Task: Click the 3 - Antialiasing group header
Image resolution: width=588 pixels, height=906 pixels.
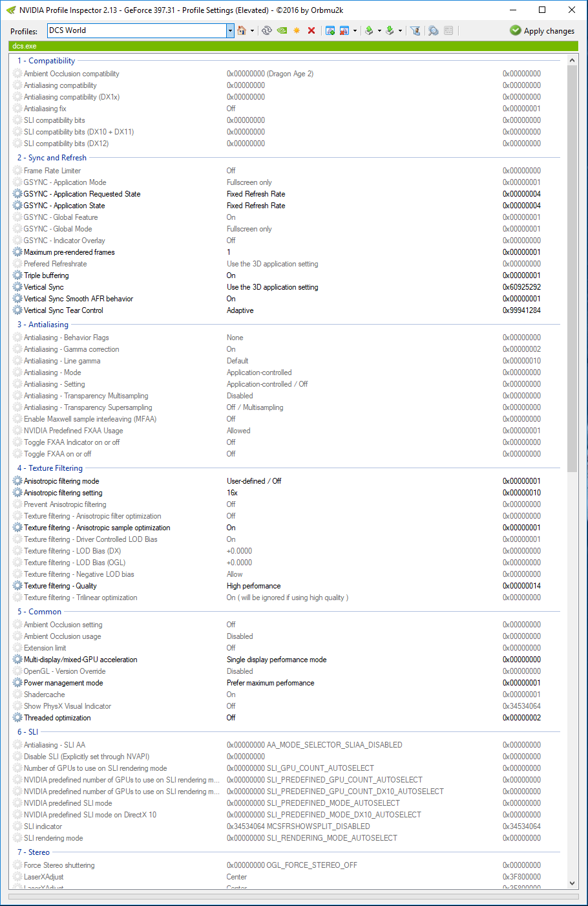Action: [43, 325]
